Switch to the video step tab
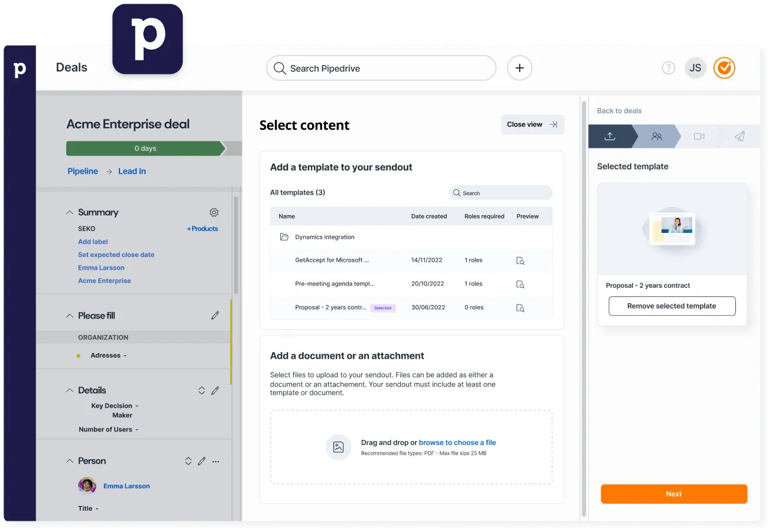Screen dimensions: 772x532 click(699, 137)
